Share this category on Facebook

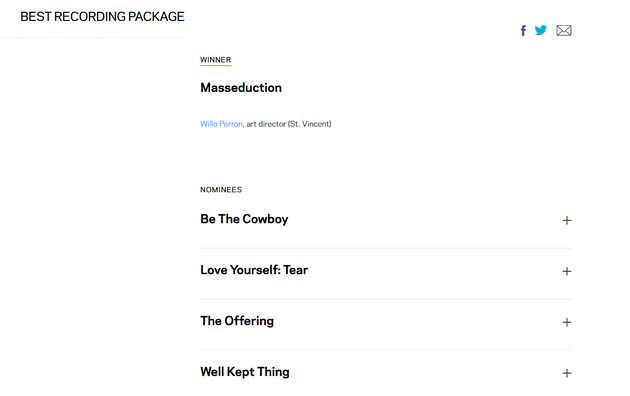(x=523, y=31)
